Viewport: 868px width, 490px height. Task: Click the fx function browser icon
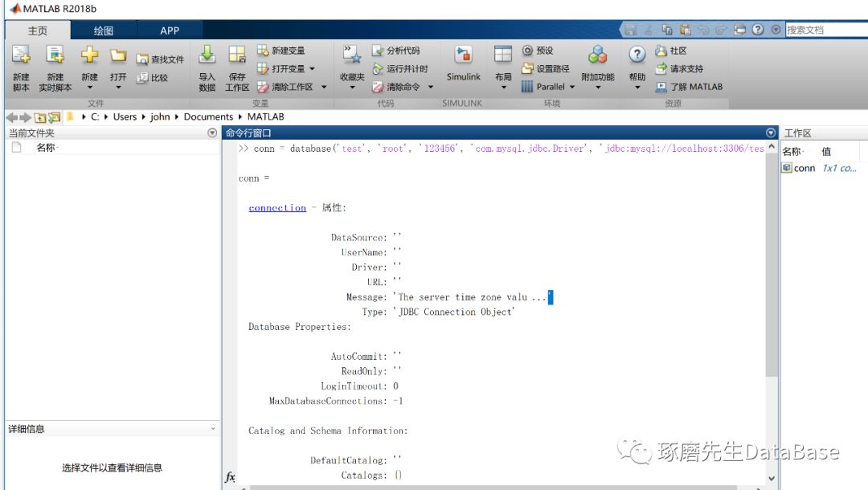[x=230, y=476]
